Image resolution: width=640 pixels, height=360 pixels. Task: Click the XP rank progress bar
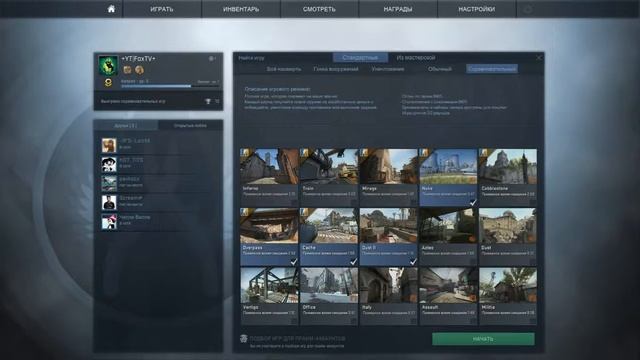click(x=170, y=86)
